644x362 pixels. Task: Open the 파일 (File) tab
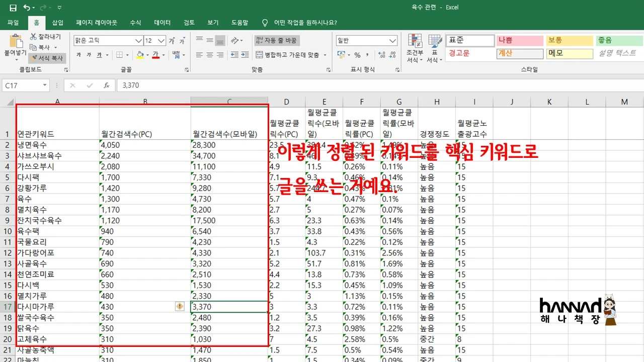click(13, 23)
